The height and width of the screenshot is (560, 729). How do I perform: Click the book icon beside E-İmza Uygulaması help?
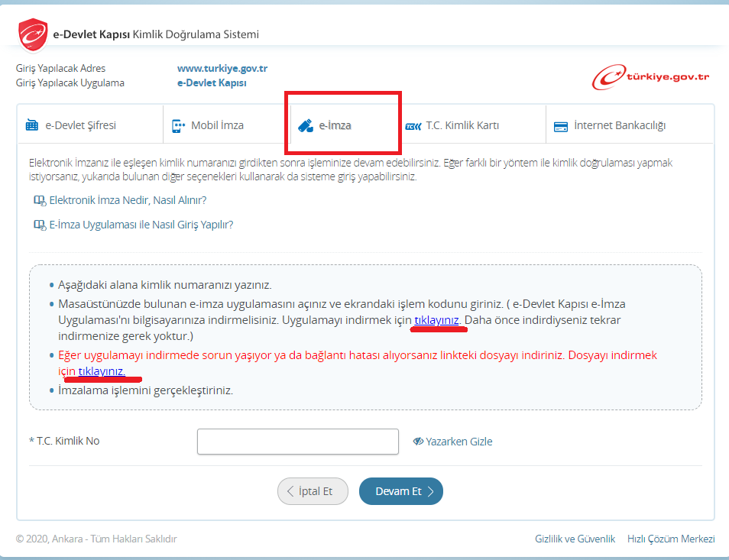pyautogui.click(x=40, y=225)
